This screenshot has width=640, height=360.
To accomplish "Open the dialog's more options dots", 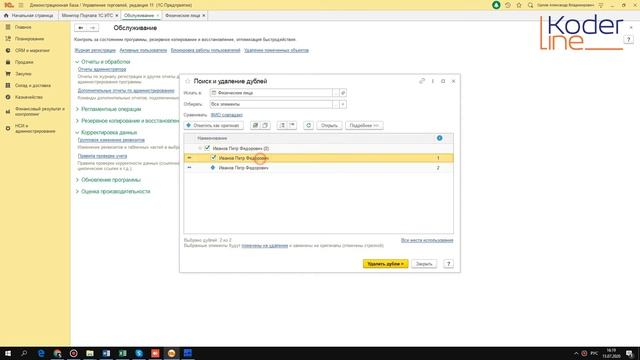I will (x=433, y=81).
